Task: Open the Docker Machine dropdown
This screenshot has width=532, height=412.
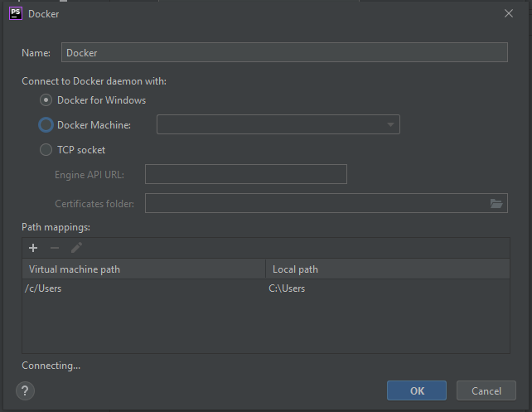Action: tap(278, 124)
